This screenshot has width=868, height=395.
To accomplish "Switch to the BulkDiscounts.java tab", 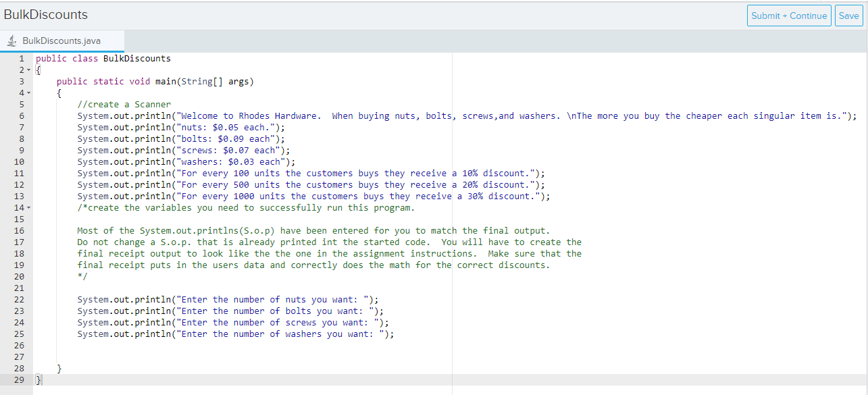I will coord(62,40).
